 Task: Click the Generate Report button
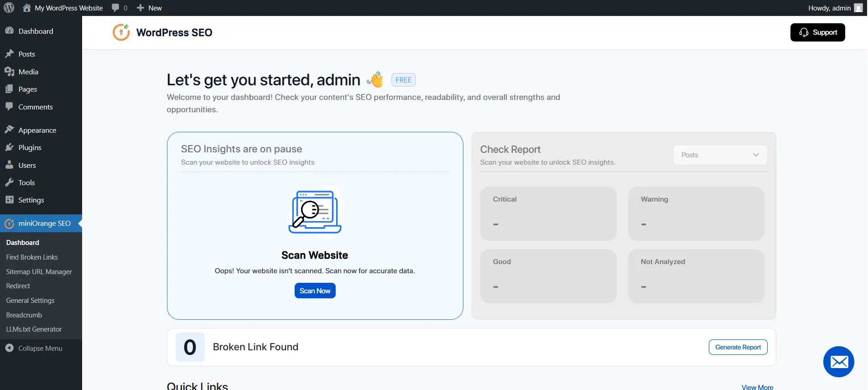pyautogui.click(x=738, y=347)
